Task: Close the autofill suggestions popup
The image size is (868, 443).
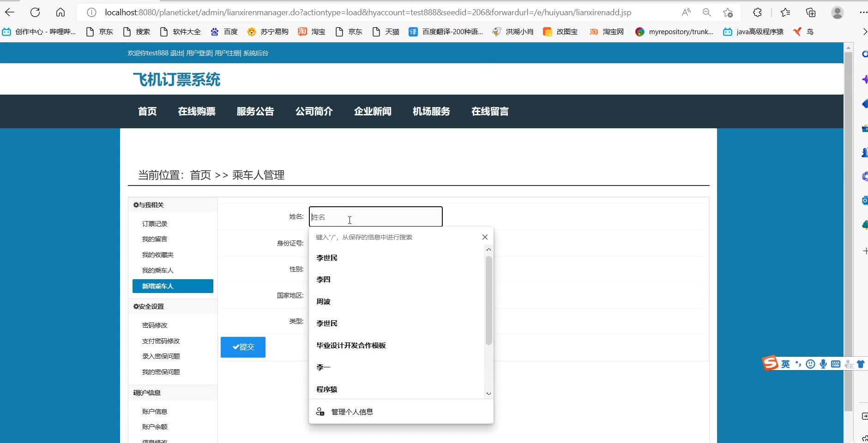Action: [x=485, y=237]
